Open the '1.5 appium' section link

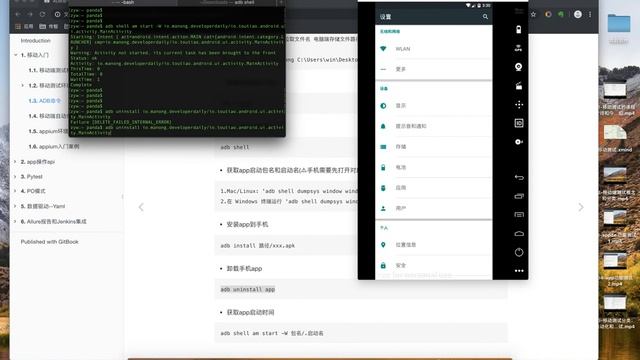coord(48,131)
